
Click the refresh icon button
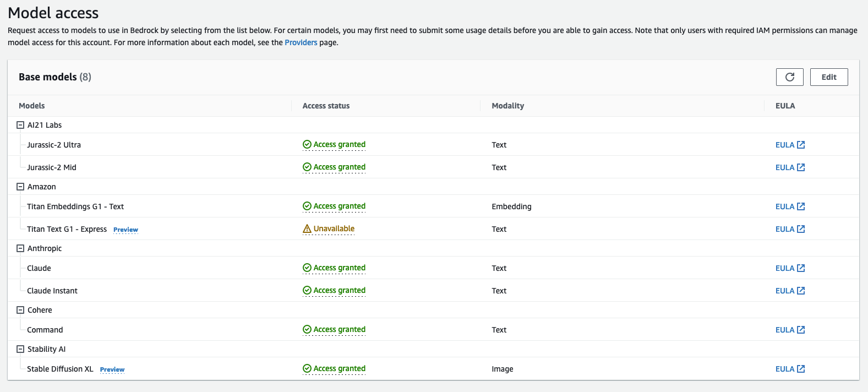tap(789, 77)
